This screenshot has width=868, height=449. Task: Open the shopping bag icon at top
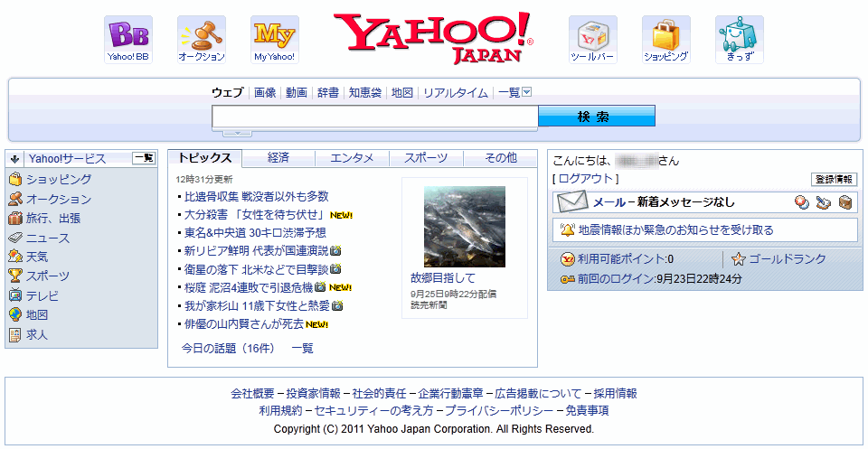pyautogui.click(x=666, y=40)
